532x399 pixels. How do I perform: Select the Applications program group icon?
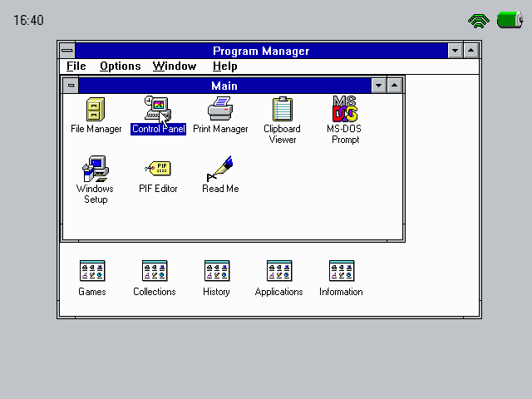coord(279,271)
